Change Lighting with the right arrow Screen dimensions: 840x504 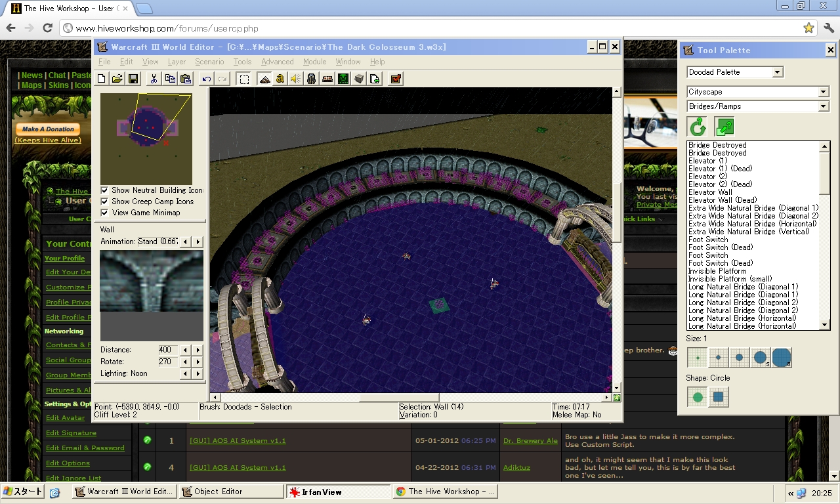tap(198, 373)
